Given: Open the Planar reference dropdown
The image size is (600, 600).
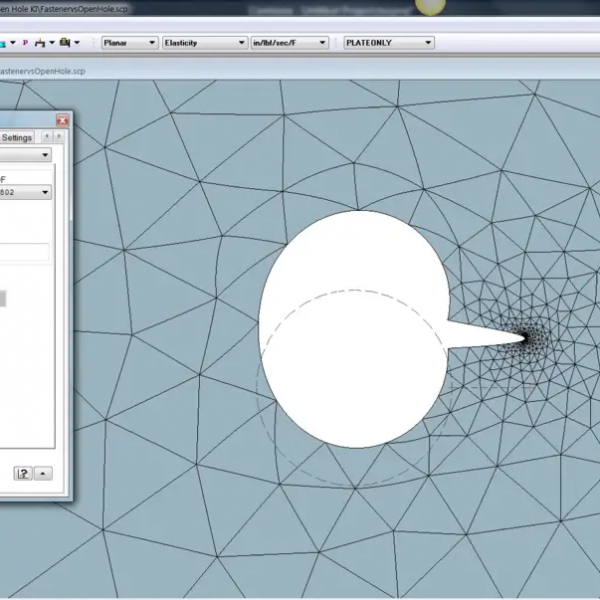Looking at the screenshot, I should [x=130, y=43].
